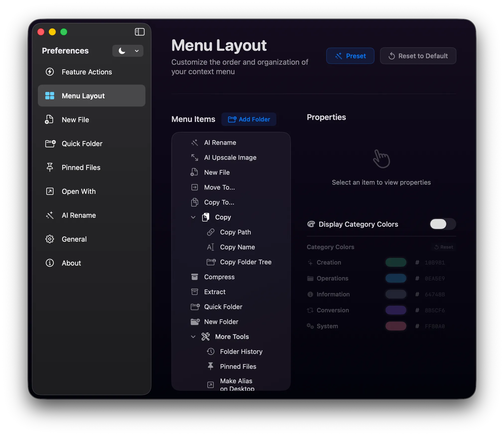Click Reset to Default button
Image resolution: width=504 pixels, height=436 pixels.
coord(418,56)
